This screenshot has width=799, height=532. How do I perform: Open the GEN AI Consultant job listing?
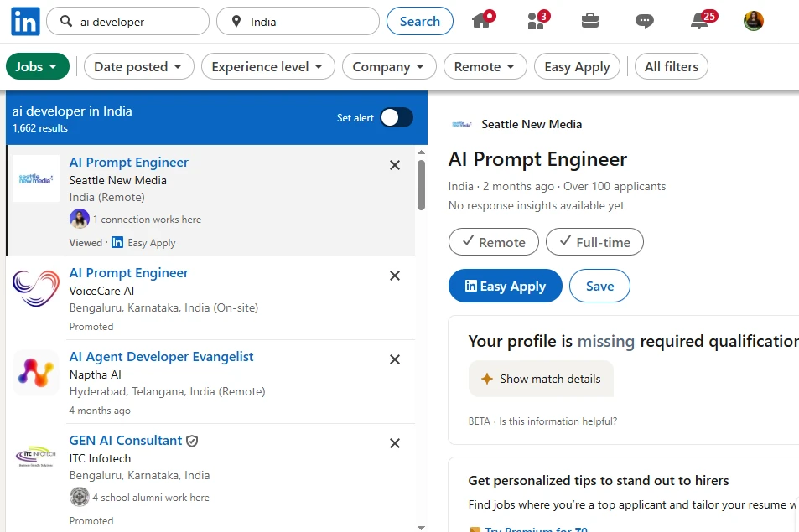coord(126,441)
